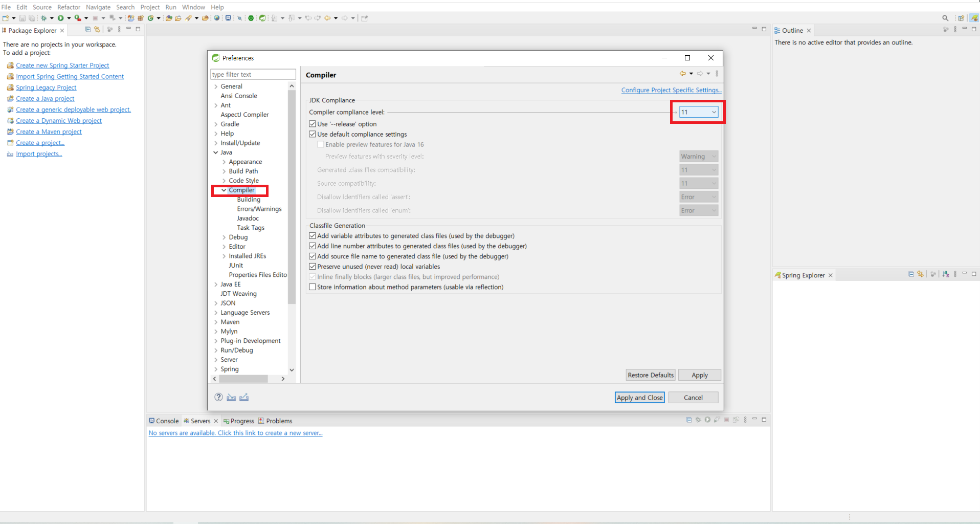
Task: Switch to the Problems tab
Action: coord(275,421)
